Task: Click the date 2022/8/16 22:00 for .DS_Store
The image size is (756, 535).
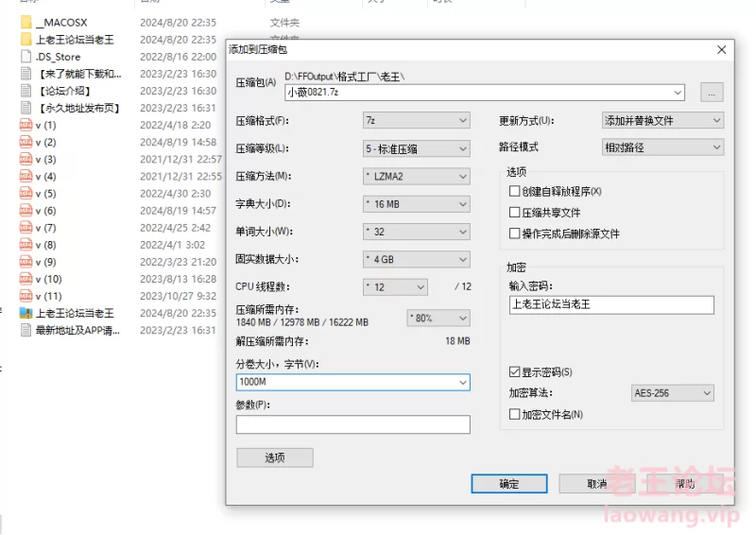Action: tap(178, 57)
